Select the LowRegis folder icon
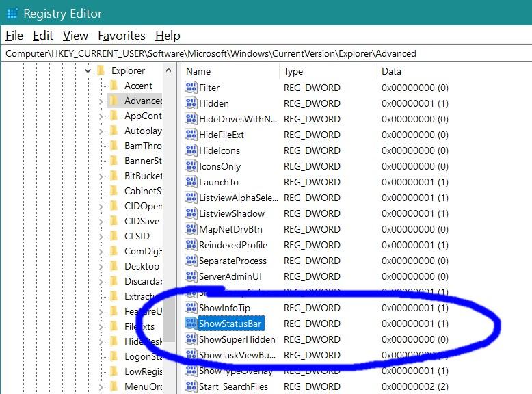This screenshot has height=394, width=532. click(x=114, y=371)
